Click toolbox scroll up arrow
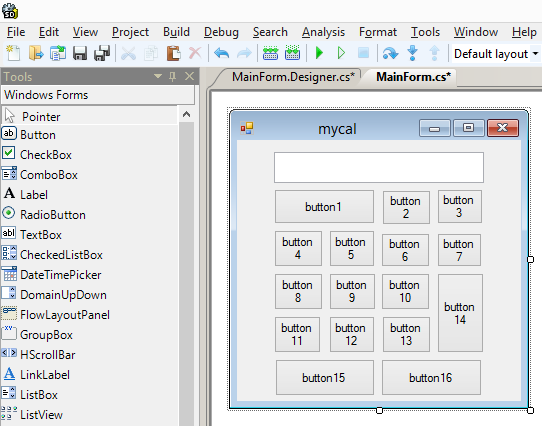This screenshot has width=542, height=426. 186,114
